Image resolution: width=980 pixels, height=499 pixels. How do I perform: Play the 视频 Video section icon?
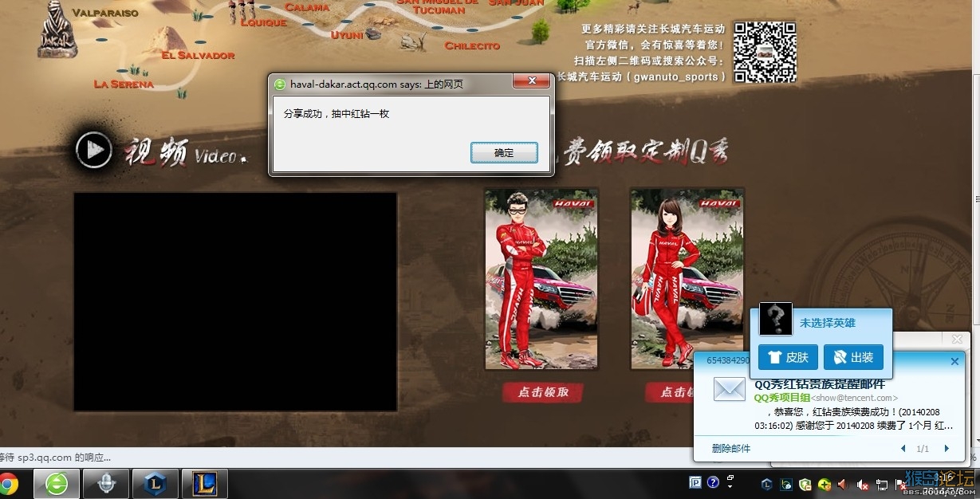[94, 150]
